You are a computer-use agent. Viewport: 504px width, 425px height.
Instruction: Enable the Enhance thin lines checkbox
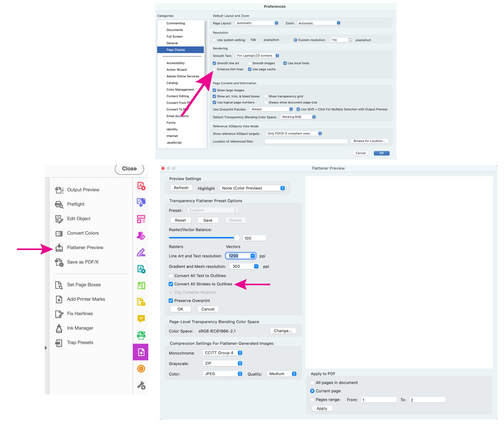pos(214,69)
